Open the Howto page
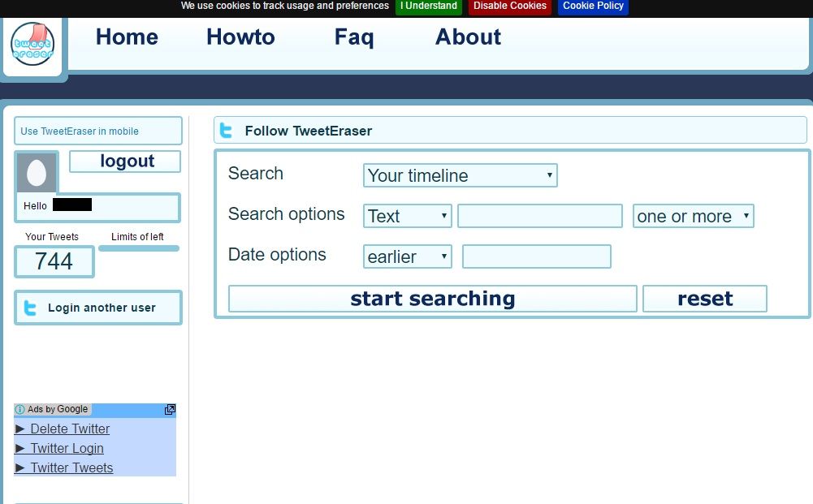 (x=240, y=37)
